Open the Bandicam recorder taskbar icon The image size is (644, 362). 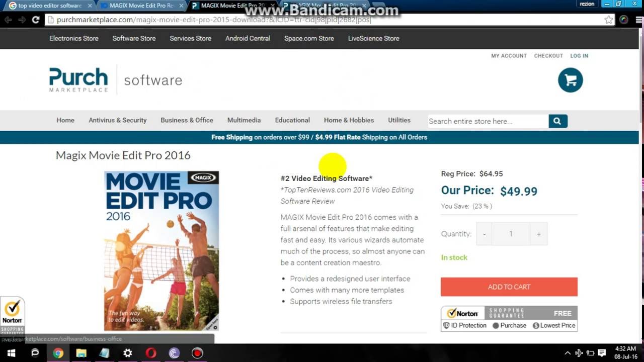197,353
